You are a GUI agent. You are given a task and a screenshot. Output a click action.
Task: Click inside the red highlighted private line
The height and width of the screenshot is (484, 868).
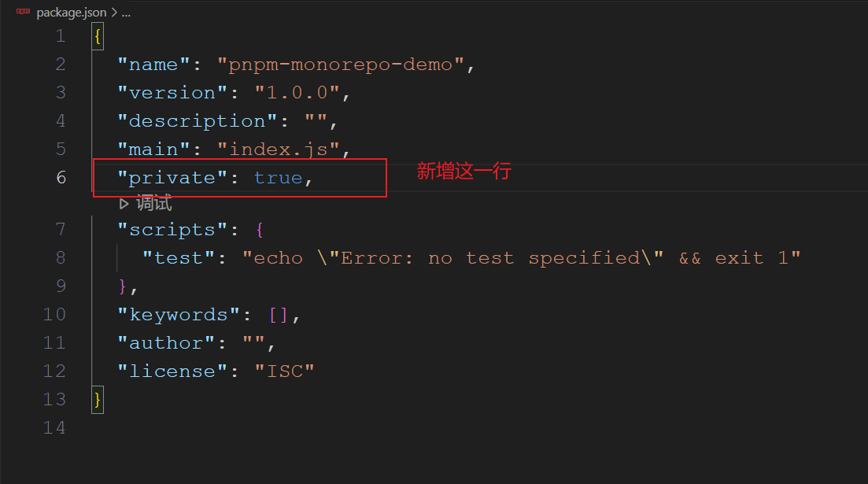(236, 177)
